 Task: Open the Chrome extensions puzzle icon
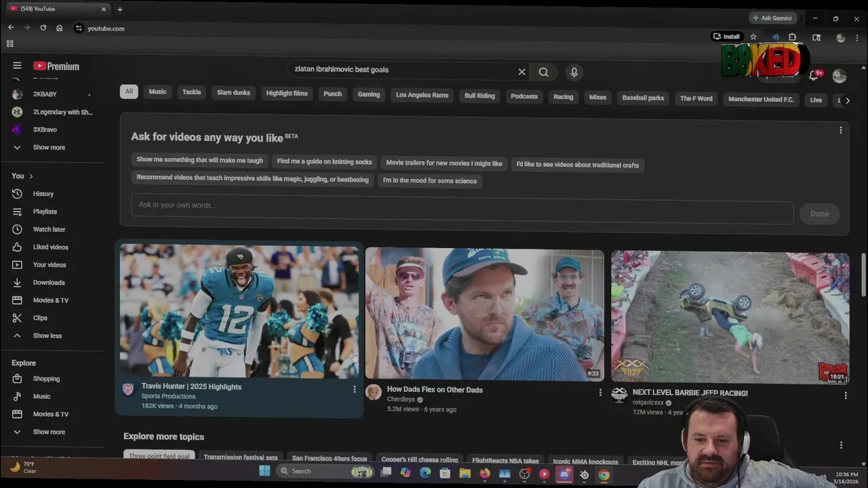click(x=793, y=37)
